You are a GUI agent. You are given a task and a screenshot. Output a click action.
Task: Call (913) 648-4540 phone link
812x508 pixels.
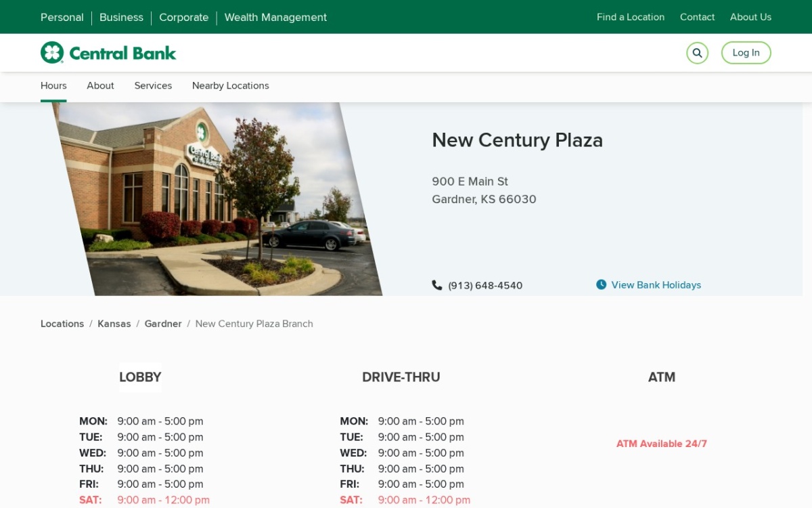click(485, 286)
